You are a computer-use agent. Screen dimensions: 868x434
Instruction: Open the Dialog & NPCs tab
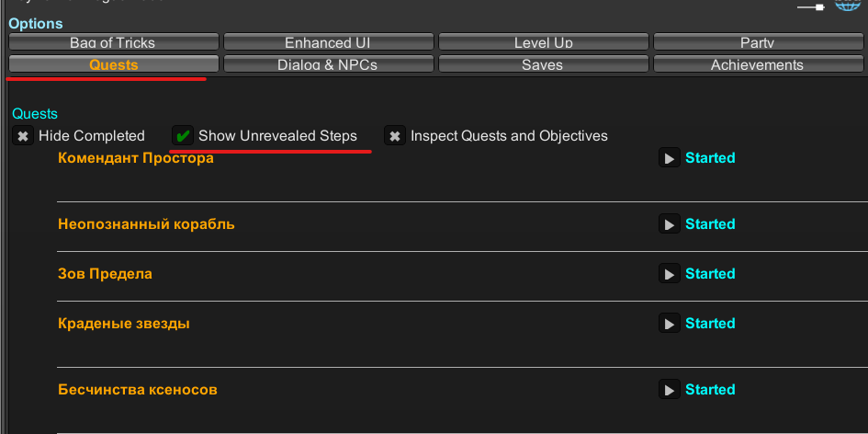pyautogui.click(x=328, y=64)
